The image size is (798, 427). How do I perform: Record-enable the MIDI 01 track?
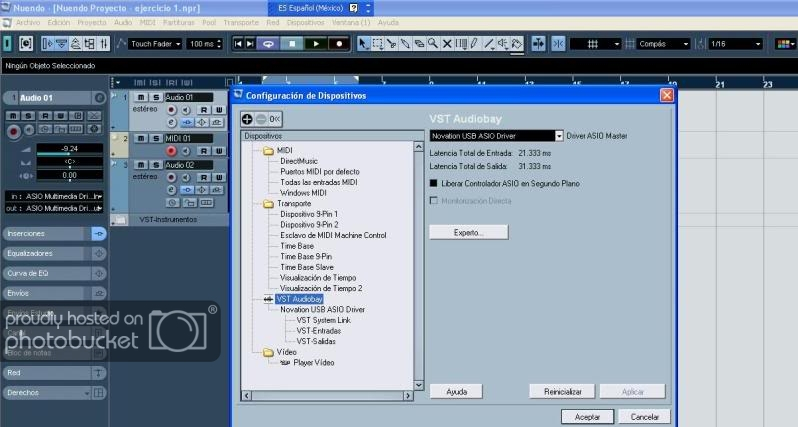click(171, 150)
